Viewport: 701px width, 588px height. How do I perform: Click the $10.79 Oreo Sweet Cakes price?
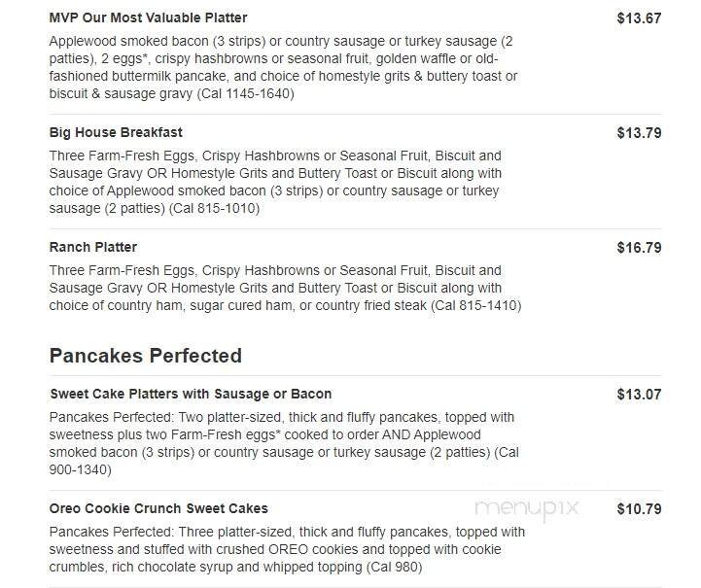[639, 508]
